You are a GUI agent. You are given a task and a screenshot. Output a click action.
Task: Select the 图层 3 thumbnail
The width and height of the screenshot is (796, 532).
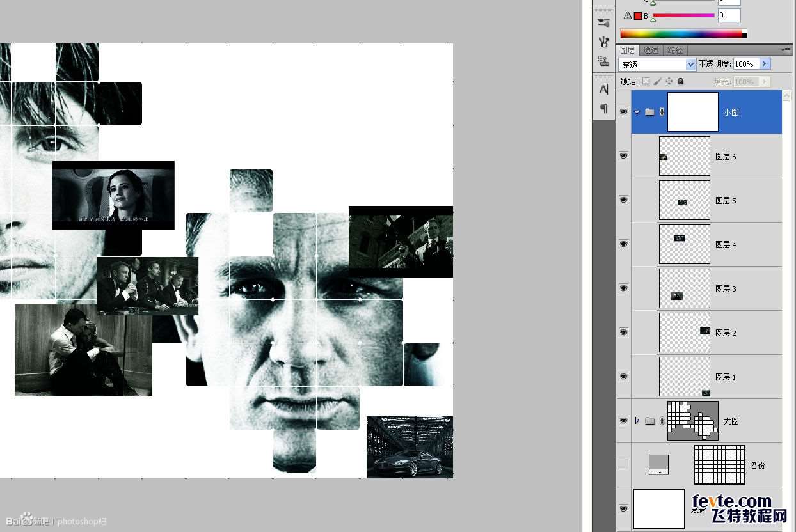coord(685,288)
